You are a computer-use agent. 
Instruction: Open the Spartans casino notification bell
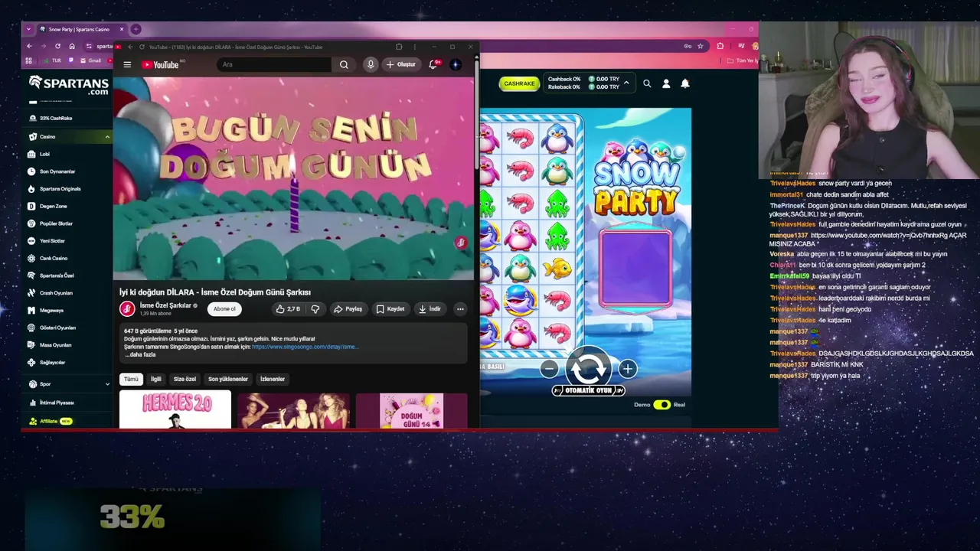tap(685, 83)
